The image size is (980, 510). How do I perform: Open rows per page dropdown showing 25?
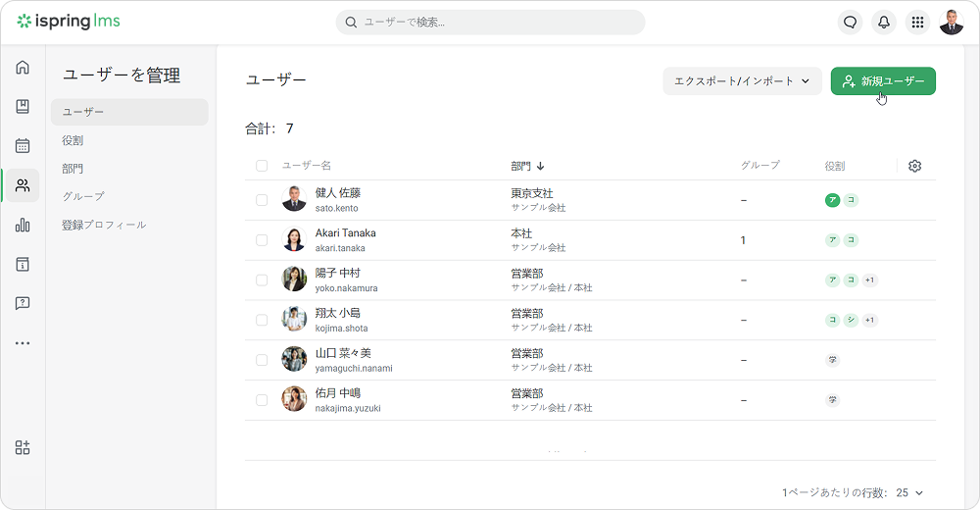(x=909, y=492)
